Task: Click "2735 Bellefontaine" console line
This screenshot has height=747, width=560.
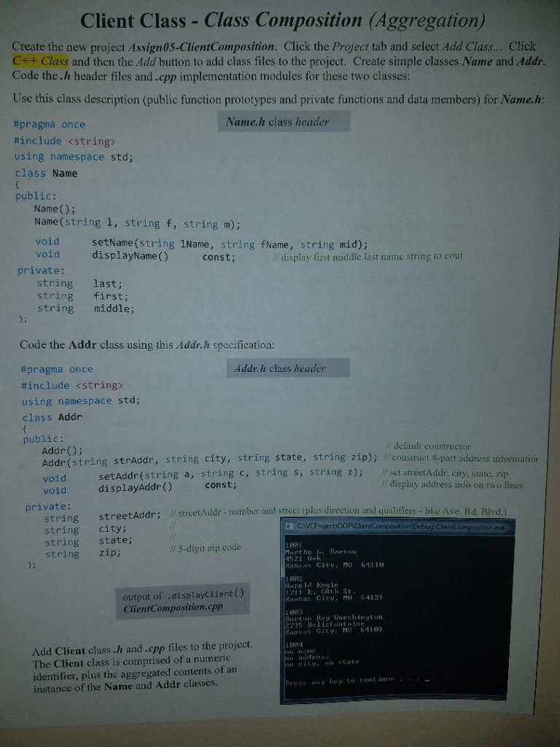Action: (x=324, y=623)
